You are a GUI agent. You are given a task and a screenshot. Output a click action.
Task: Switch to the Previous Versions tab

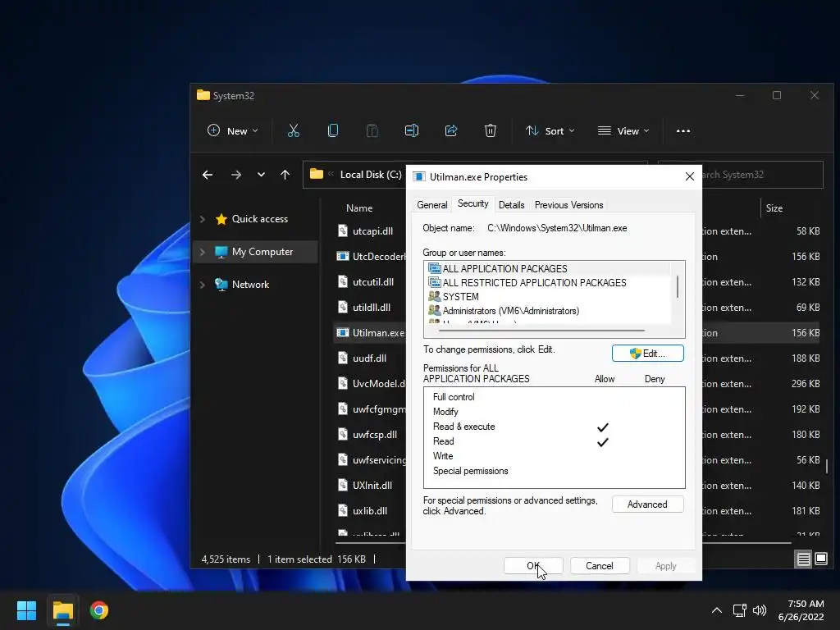568,205
